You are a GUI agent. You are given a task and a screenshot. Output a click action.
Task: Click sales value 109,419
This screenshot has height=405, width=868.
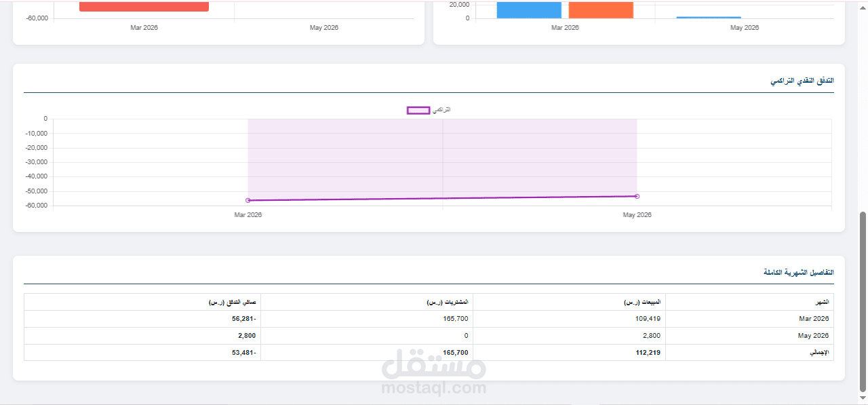pos(648,318)
